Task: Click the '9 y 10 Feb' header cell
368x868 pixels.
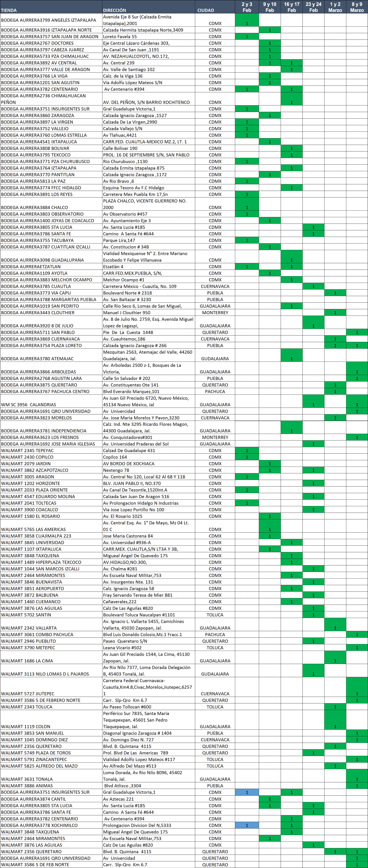Action: tap(270, 7)
